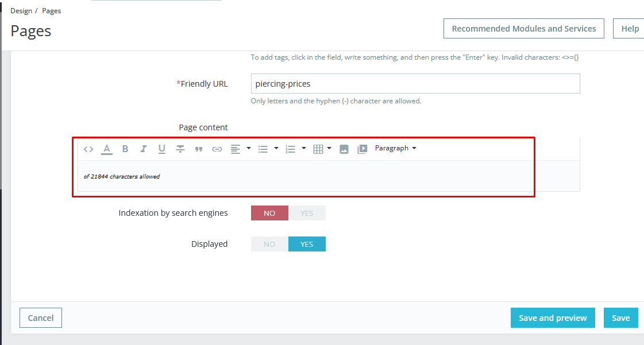Toggle italic formatting
Image resolution: width=644 pixels, height=345 pixels.
click(144, 149)
